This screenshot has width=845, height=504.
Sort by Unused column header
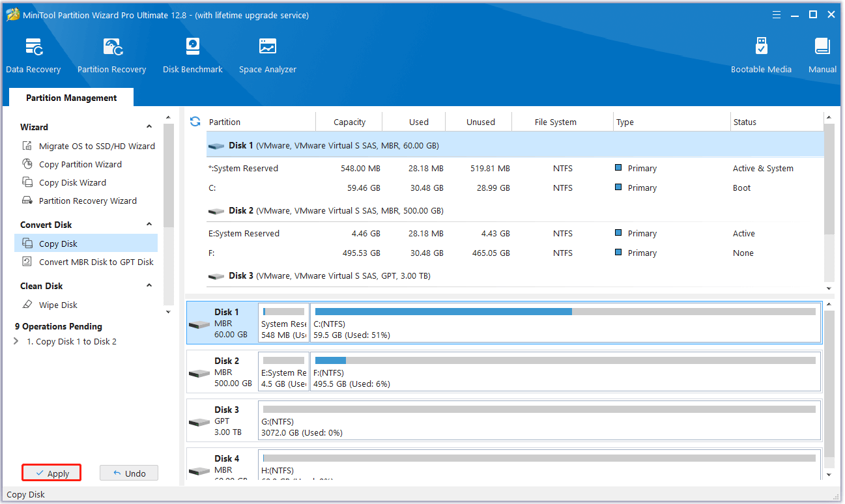(481, 122)
